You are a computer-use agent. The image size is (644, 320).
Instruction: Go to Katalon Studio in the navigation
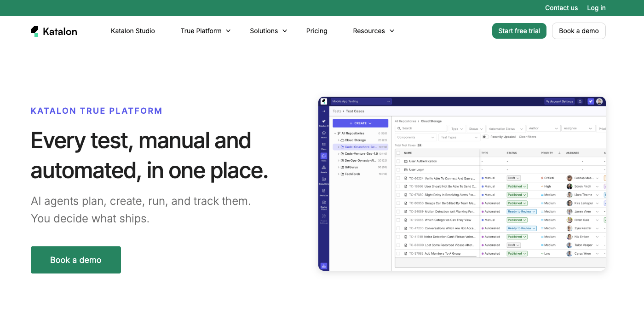pos(133,31)
